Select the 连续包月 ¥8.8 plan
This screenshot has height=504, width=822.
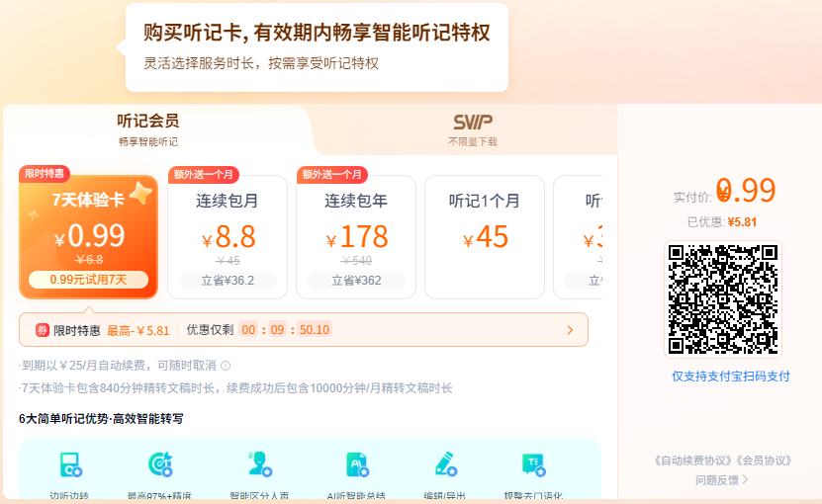(x=228, y=237)
